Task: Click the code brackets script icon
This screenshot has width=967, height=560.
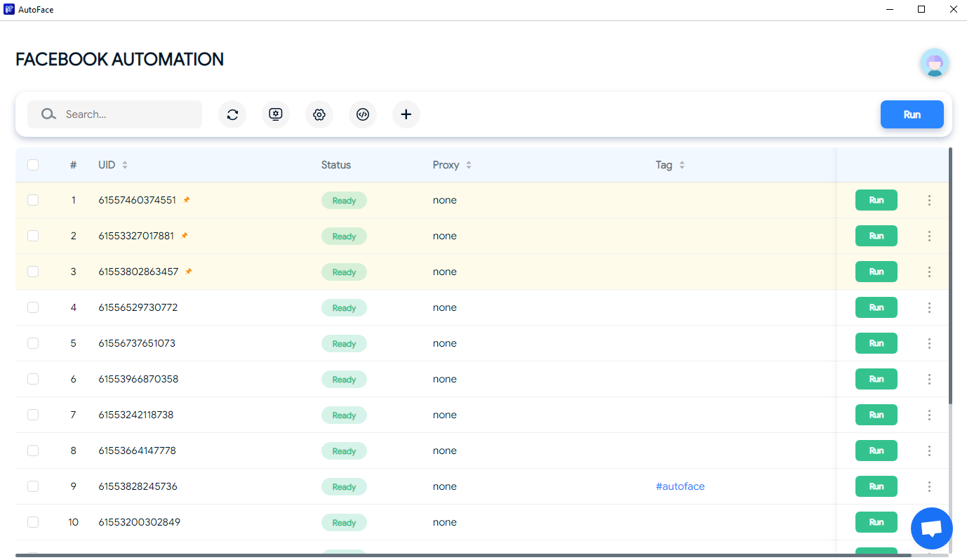Action: (x=363, y=114)
